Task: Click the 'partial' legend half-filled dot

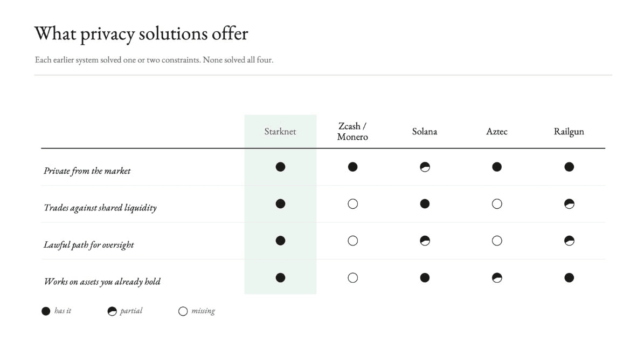Action: pos(112,311)
